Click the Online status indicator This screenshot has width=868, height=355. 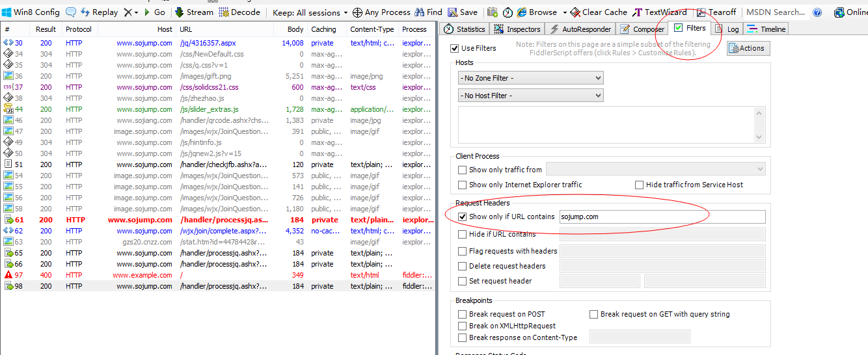pyautogui.click(x=850, y=12)
